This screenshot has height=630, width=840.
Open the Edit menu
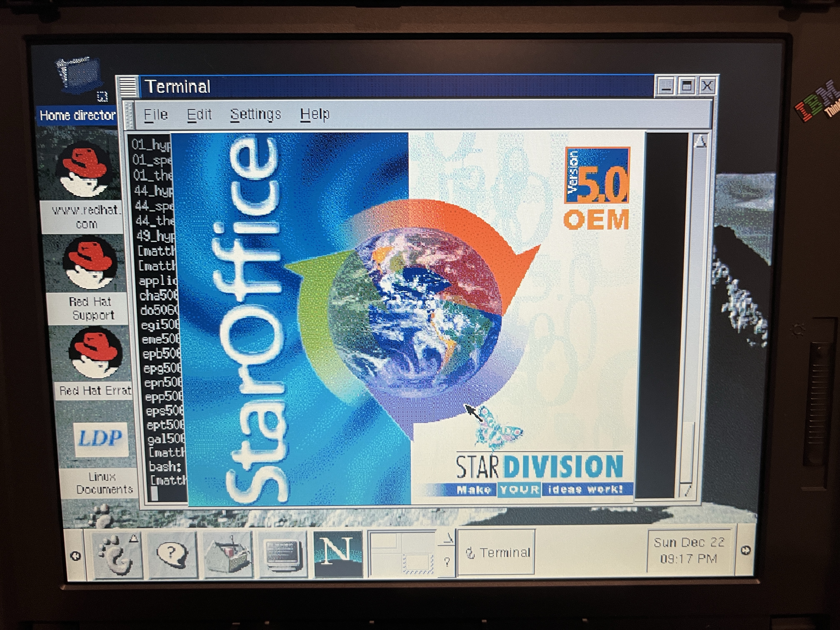point(199,114)
